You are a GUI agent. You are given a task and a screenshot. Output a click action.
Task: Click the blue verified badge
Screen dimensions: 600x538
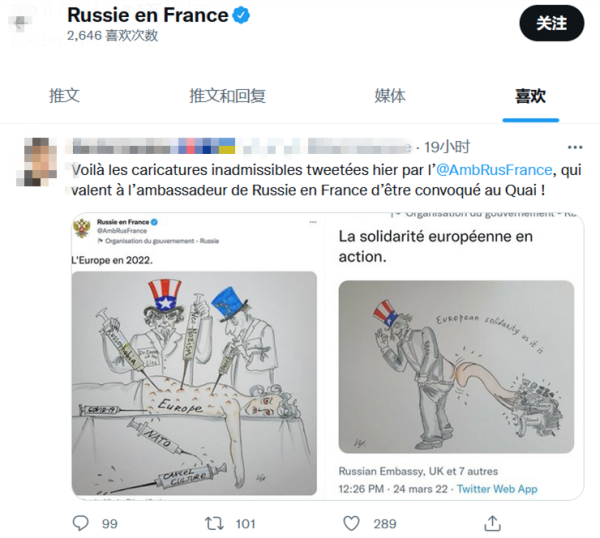coord(242,16)
